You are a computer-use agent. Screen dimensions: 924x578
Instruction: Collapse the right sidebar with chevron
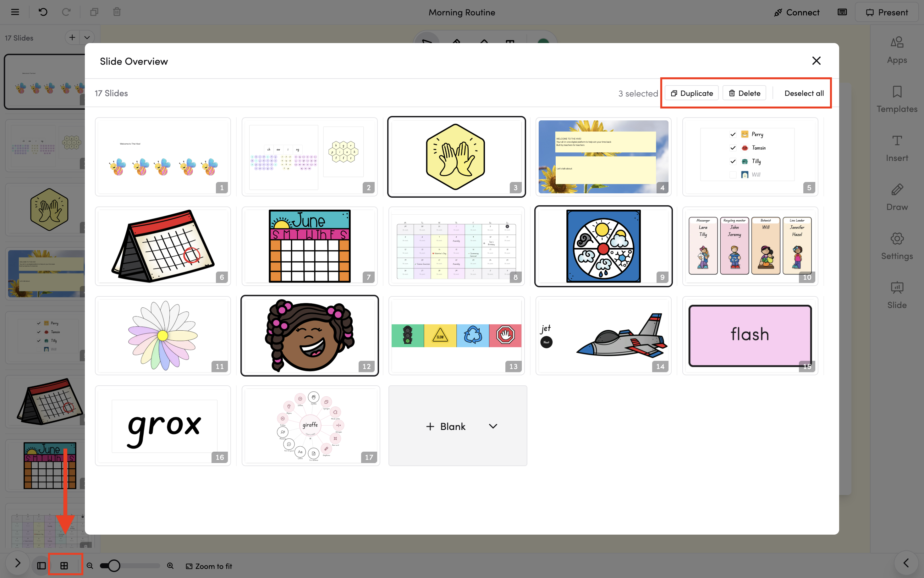906,563
